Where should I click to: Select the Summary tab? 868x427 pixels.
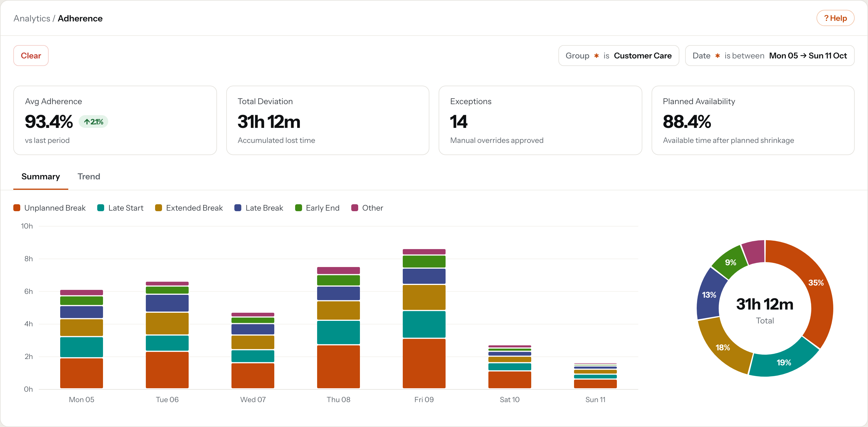[41, 176]
